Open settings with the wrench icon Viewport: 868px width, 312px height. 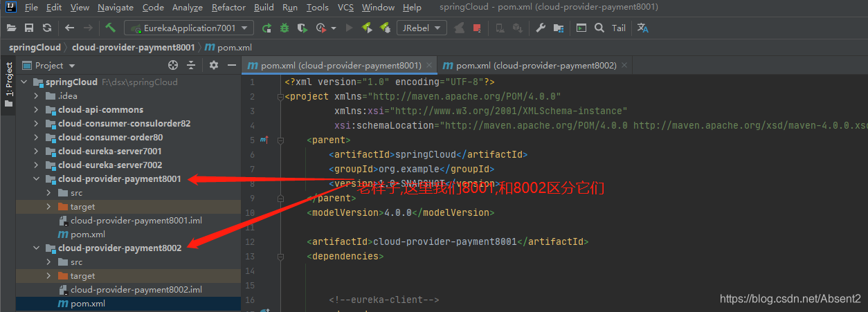(541, 28)
